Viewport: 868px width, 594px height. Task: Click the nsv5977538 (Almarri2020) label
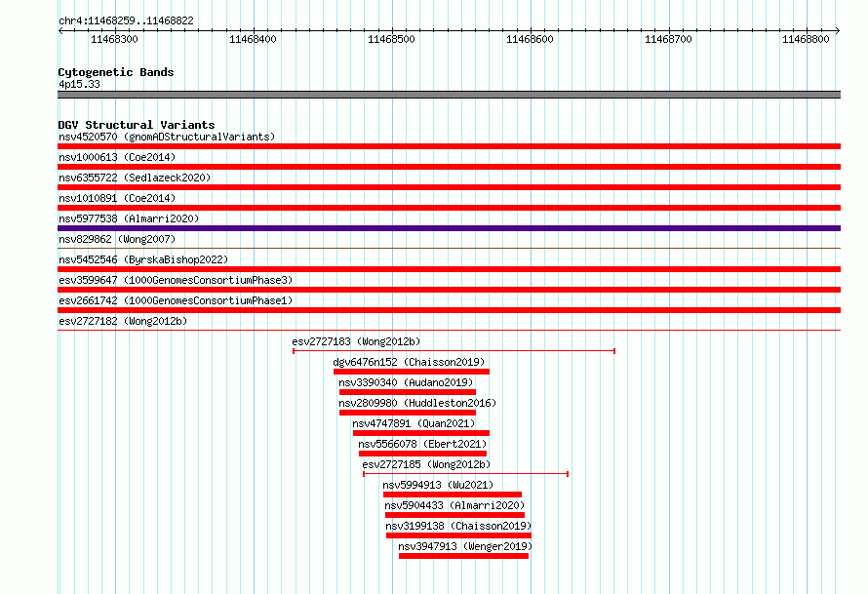click(129, 218)
